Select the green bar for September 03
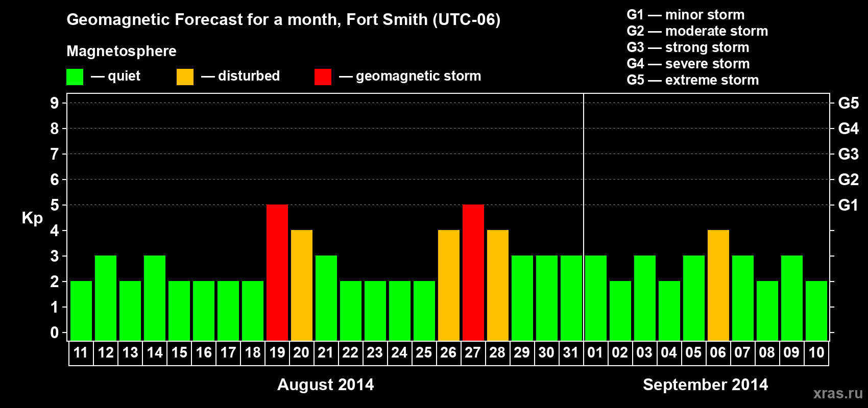The image size is (868, 408). click(x=645, y=298)
